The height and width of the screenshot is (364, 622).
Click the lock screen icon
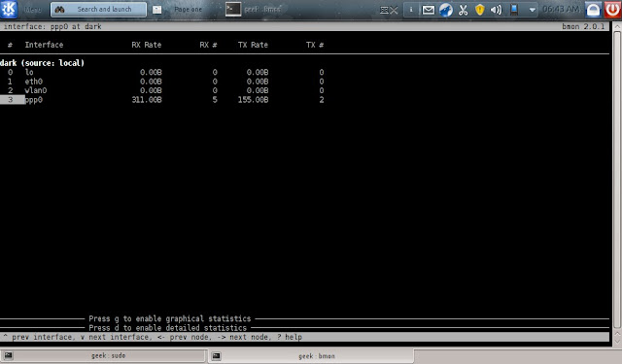point(593,10)
